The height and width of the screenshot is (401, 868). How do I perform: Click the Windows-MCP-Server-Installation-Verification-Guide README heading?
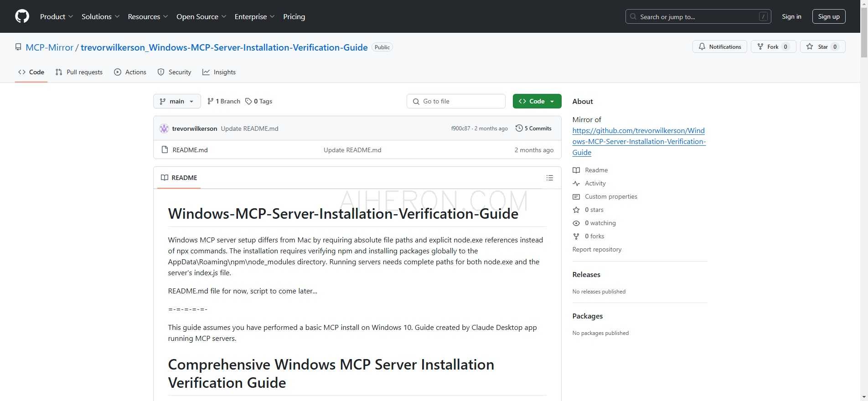(343, 214)
